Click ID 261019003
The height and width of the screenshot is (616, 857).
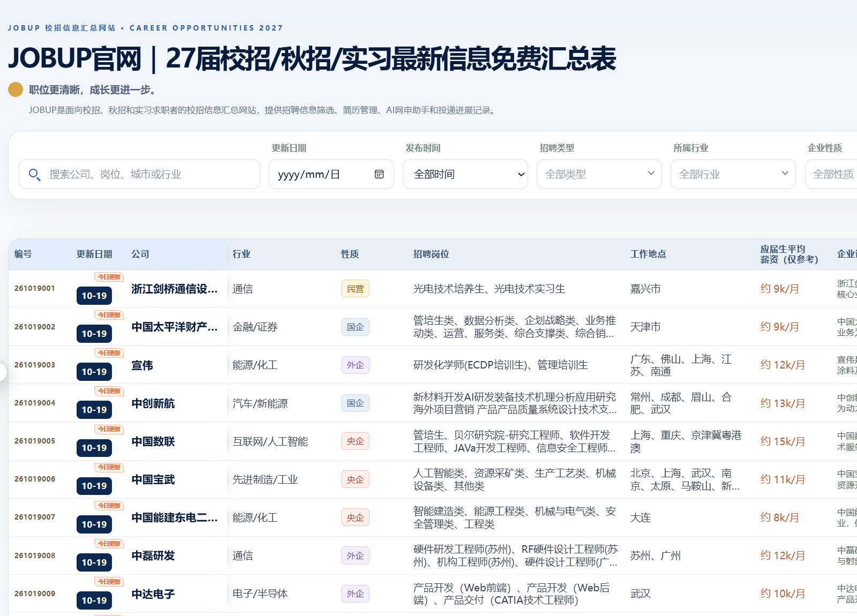point(35,365)
